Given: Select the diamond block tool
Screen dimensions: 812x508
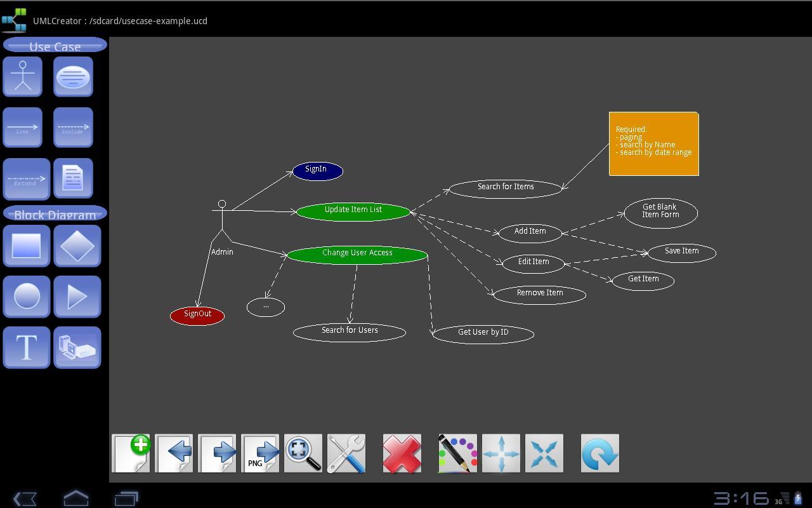Looking at the screenshot, I should (x=77, y=246).
